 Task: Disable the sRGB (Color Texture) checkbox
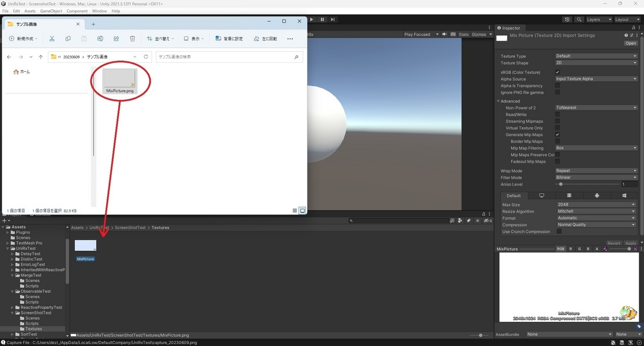[559, 72]
